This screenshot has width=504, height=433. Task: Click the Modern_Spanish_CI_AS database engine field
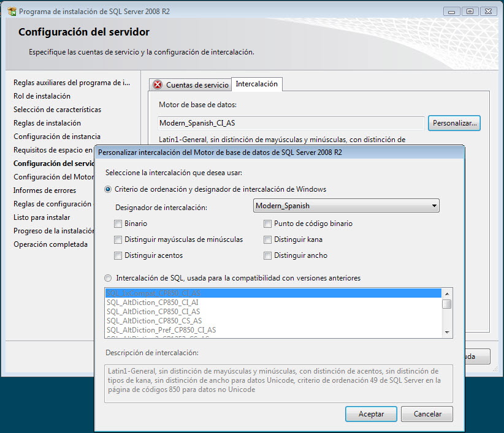click(x=291, y=123)
